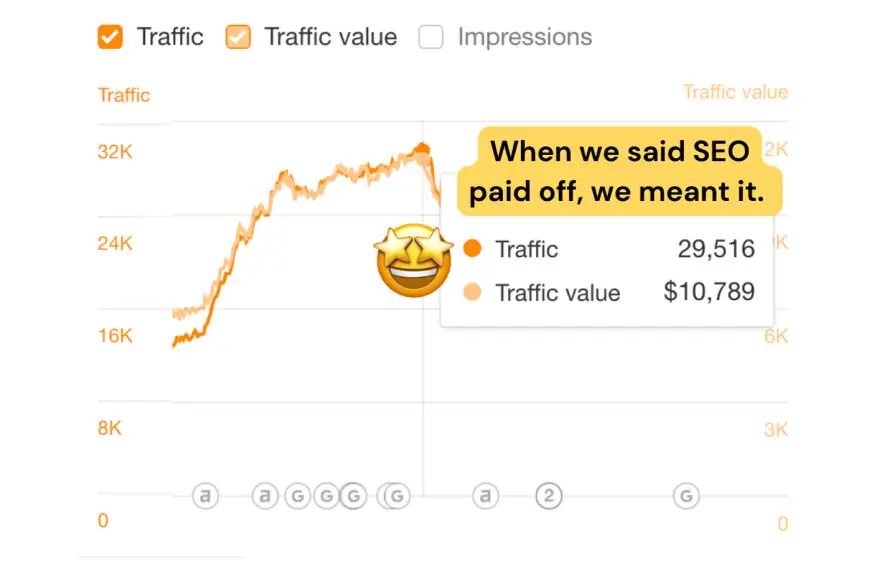Viewport: 894px width, 575px height.
Task: Click the peak data point on the traffic line
Action: (x=422, y=150)
